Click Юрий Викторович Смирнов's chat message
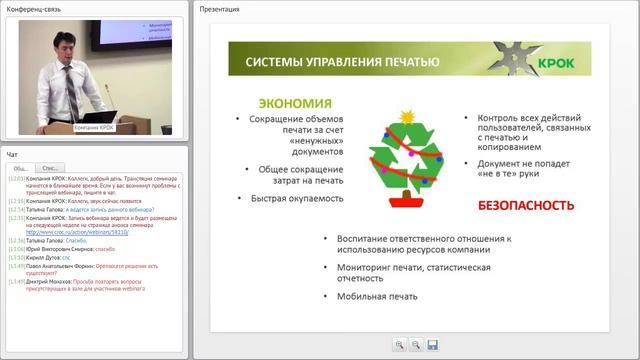Image resolution: width=640 pixels, height=360 pixels. coord(62,249)
